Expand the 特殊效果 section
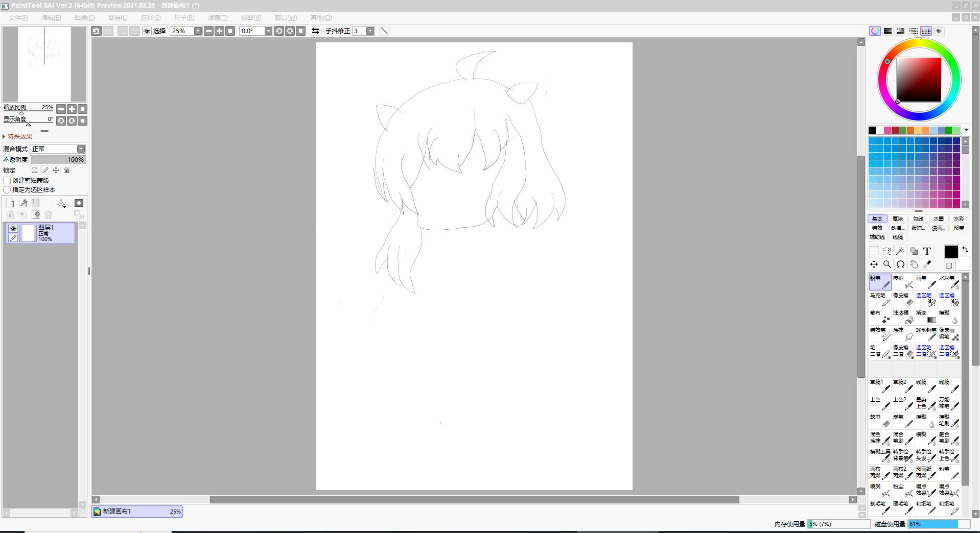This screenshot has height=533, width=980. [18, 136]
